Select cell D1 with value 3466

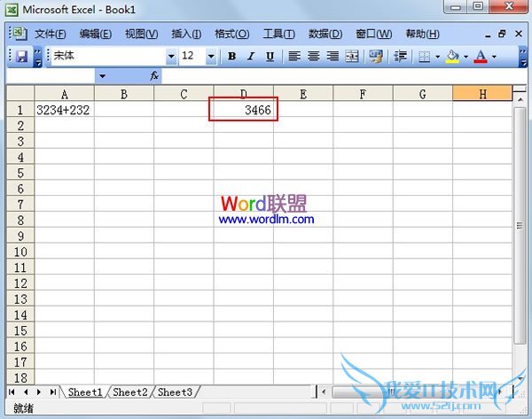[x=244, y=110]
